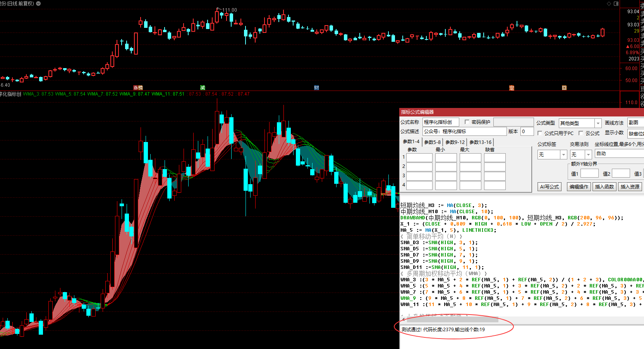Tick the 公式只用于PC checkbox
Screen dimensions: 644x349
[540, 133]
